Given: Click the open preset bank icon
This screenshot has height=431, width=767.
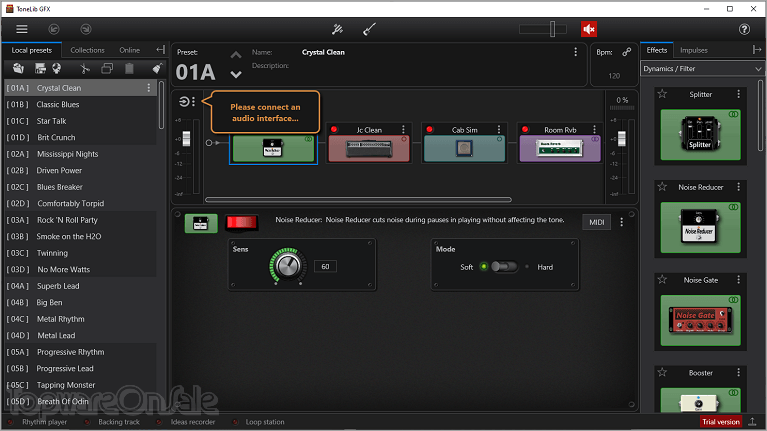Looking at the screenshot, I should 18,68.
